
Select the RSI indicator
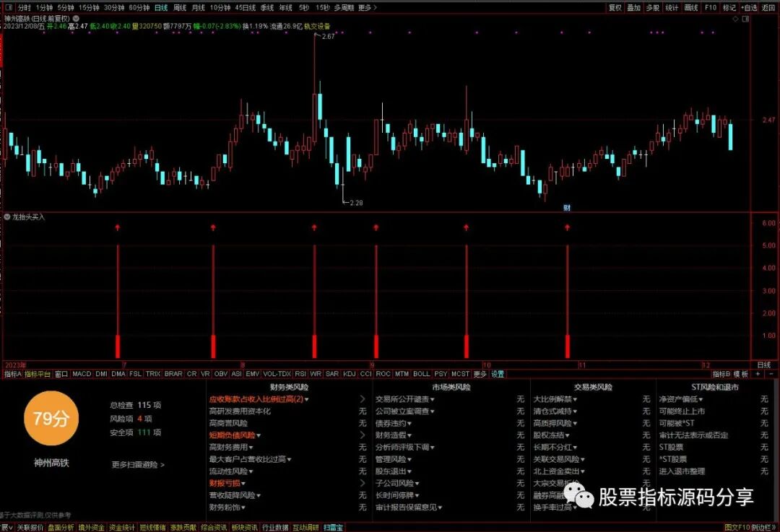tap(300, 373)
